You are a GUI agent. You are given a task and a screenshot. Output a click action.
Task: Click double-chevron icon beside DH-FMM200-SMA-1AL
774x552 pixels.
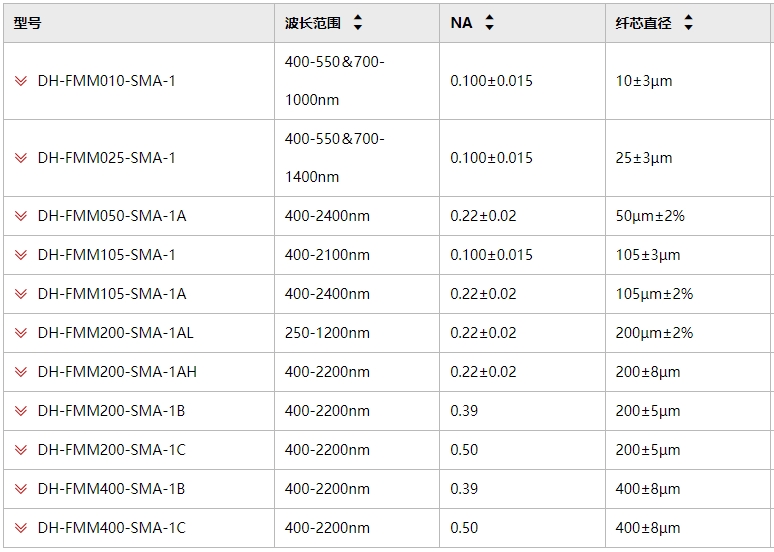[21, 333]
